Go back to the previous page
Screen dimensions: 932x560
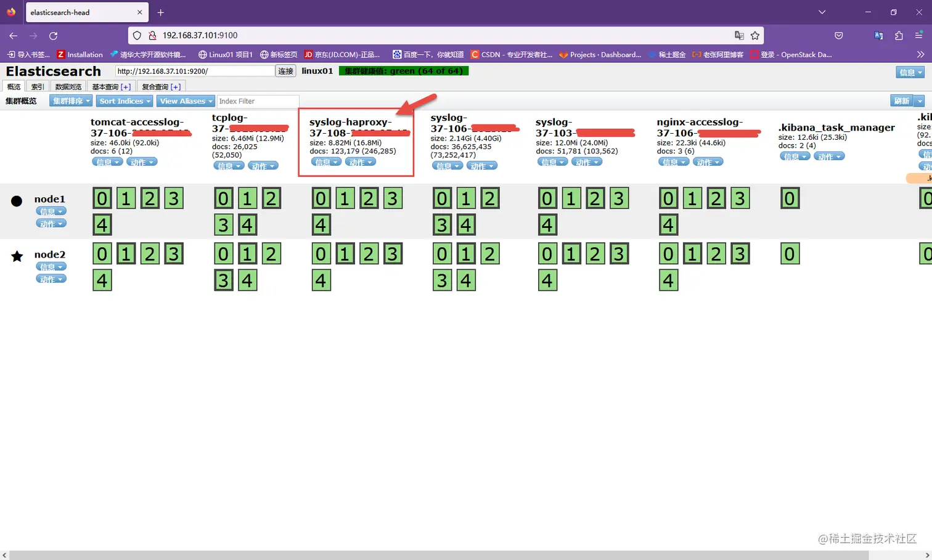point(14,36)
